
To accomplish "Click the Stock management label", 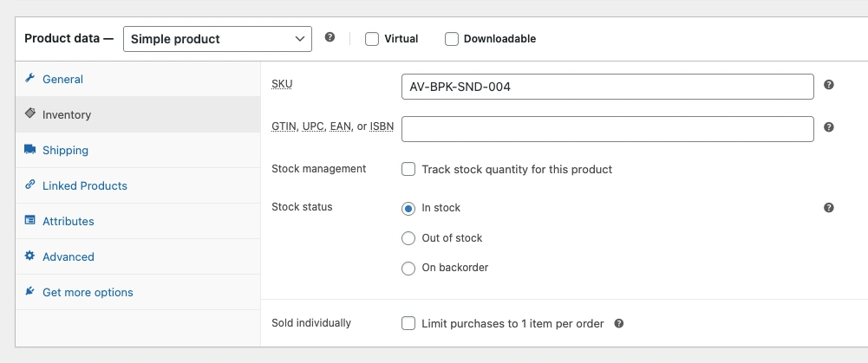I will point(319,169).
